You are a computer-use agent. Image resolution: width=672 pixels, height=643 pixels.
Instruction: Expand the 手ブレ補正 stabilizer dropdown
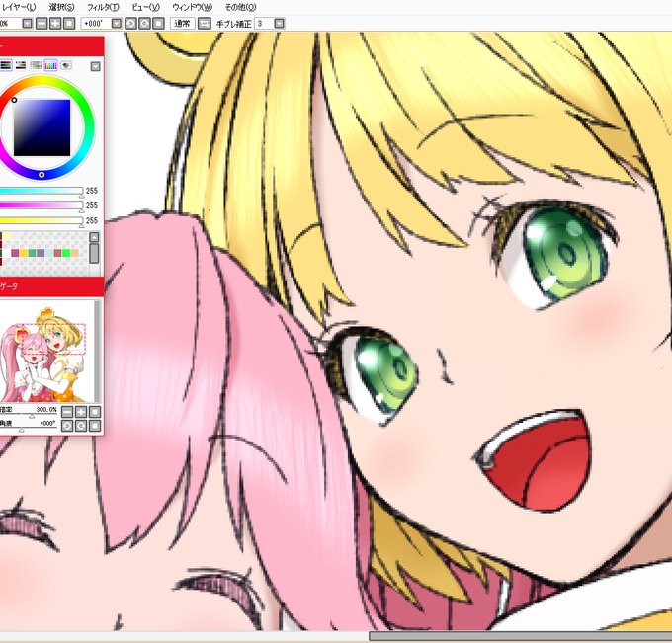[x=279, y=23]
